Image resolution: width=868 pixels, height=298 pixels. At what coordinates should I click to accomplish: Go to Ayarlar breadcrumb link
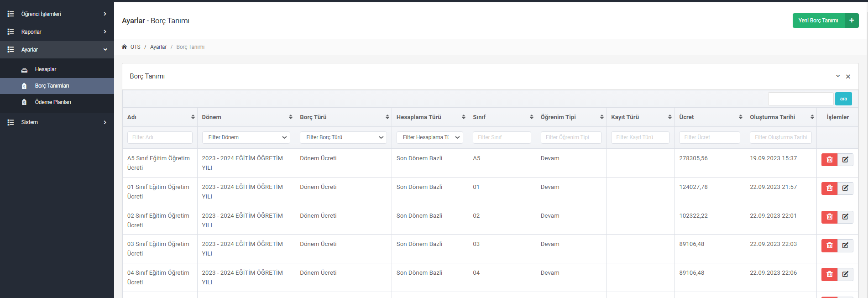[x=158, y=47]
